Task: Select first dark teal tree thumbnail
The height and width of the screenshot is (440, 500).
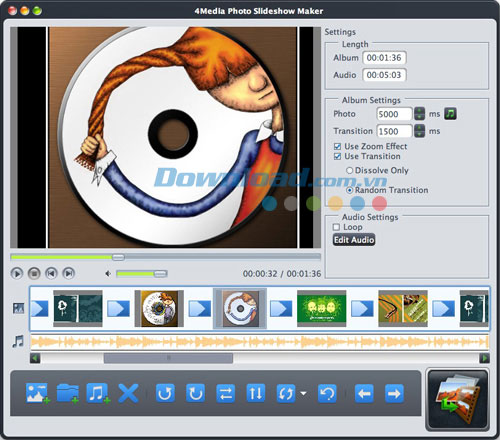Action: point(78,308)
